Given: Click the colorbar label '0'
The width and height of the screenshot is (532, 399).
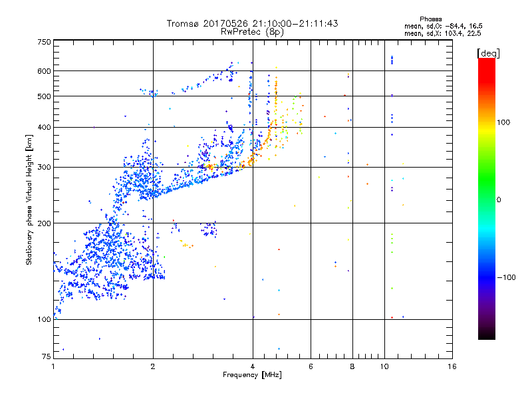Looking at the screenshot, I should pos(499,200).
